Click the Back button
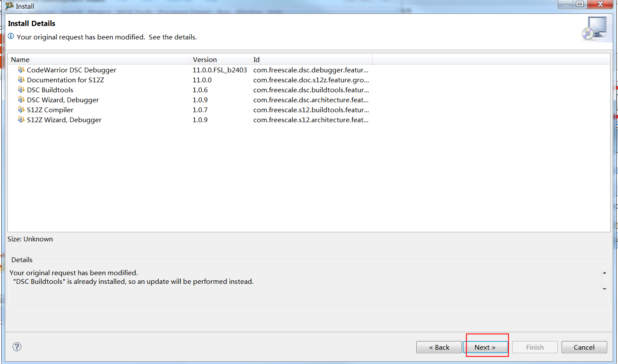The image size is (618, 364). pyautogui.click(x=439, y=347)
